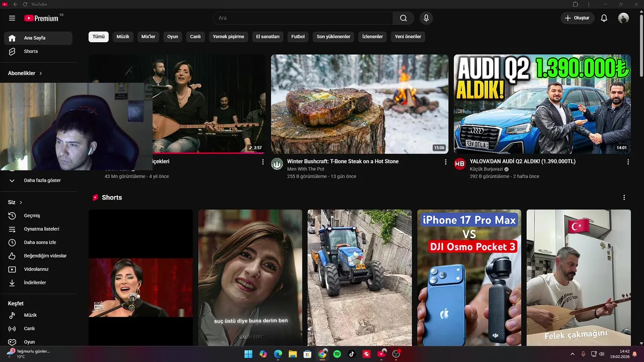Select the Futbol filter chip
Viewport: 644px width, 362px height.
298,37
